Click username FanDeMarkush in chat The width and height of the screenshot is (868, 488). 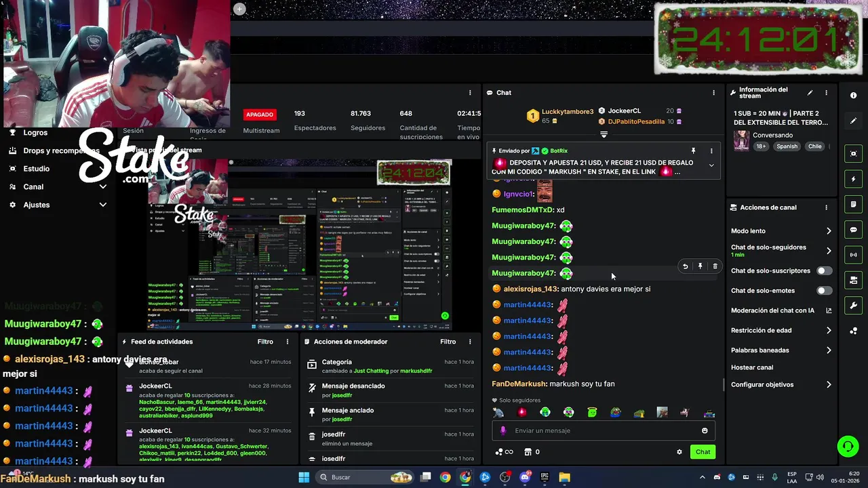coord(519,384)
